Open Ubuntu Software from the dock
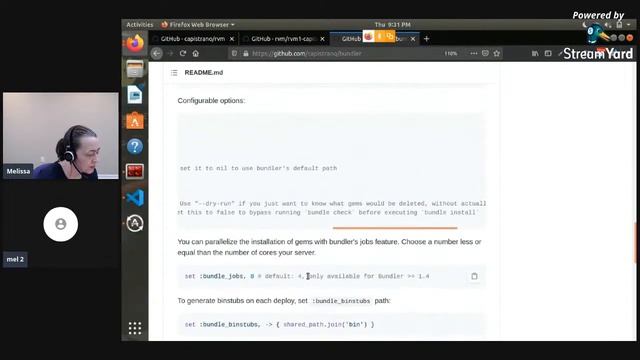 tap(135, 121)
